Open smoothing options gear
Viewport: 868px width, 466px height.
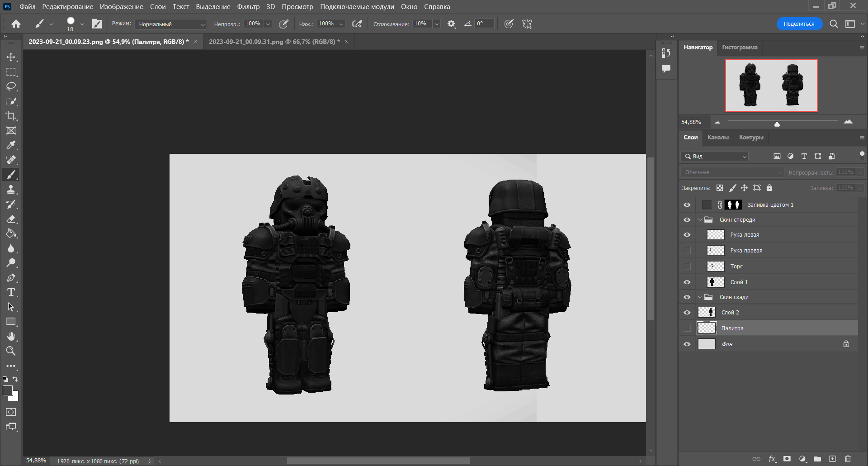click(451, 24)
